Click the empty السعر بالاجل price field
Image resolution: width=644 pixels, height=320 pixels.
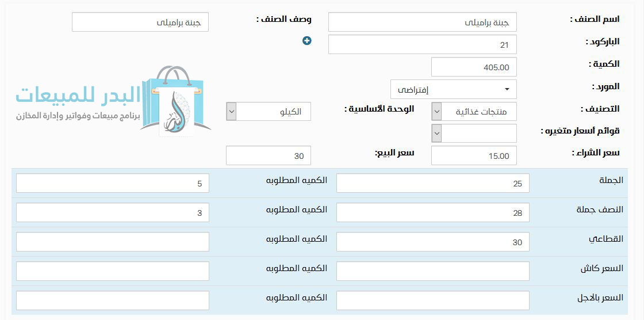[433, 300]
